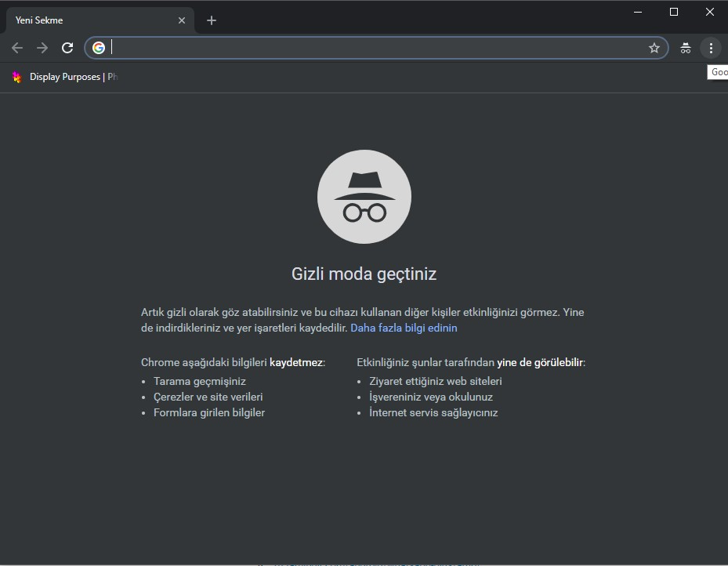Click the incognito profile icon
The image size is (728, 566).
(685, 47)
